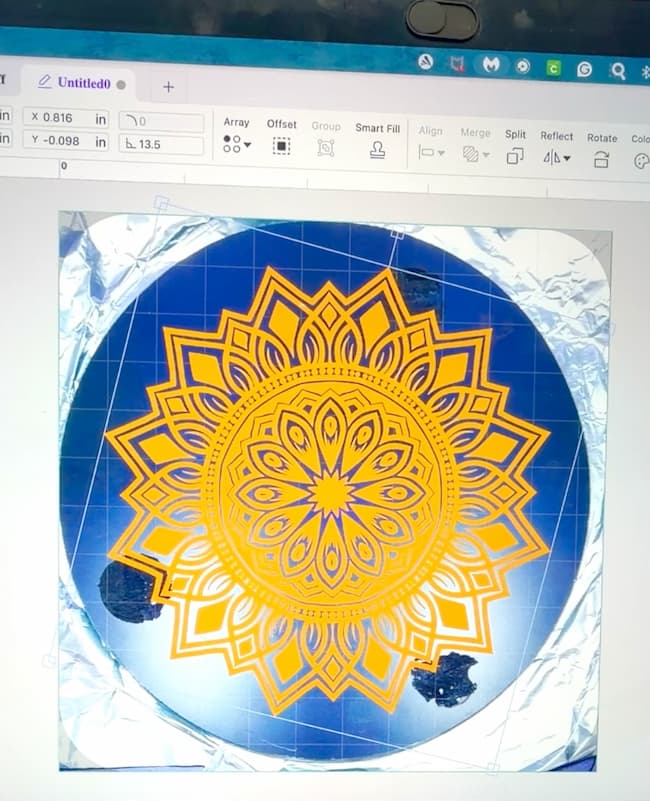Click the top-left corner handle of selection
Viewport: 650px width, 801px height.
point(161,202)
